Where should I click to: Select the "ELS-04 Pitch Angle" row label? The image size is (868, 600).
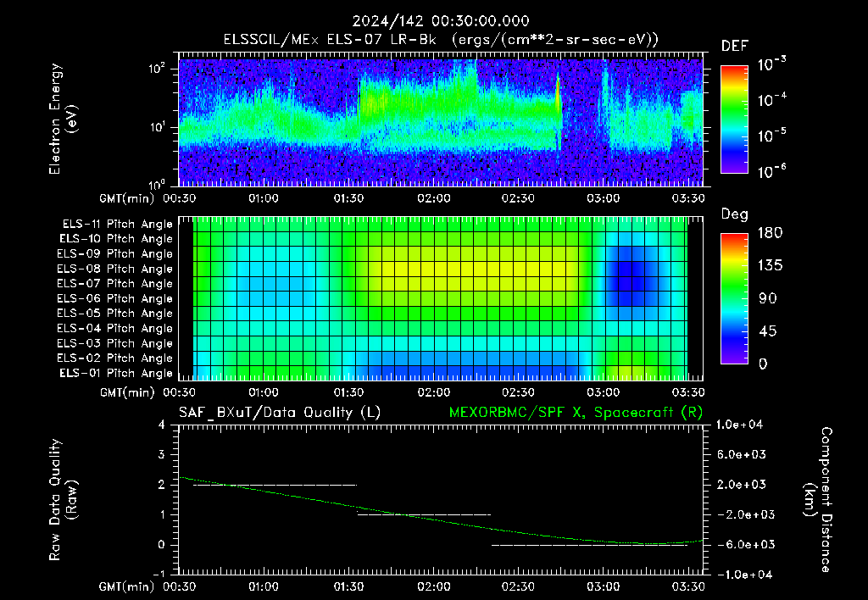pos(115,328)
